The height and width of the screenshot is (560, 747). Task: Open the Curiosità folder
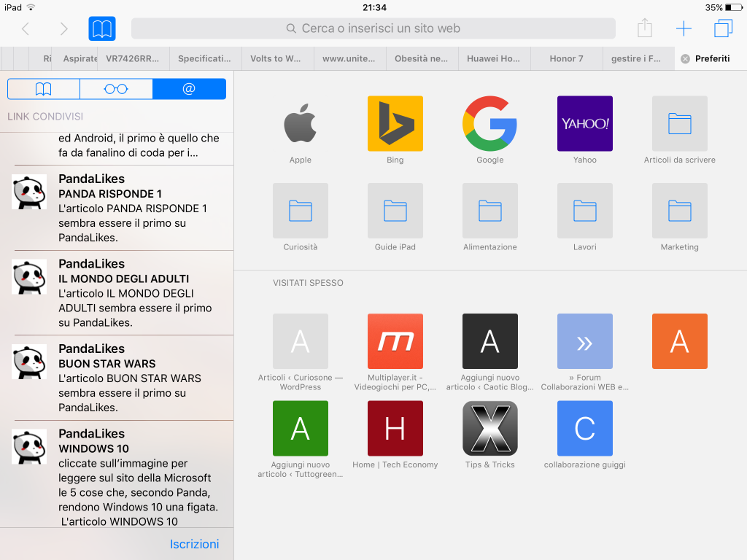pos(300,217)
